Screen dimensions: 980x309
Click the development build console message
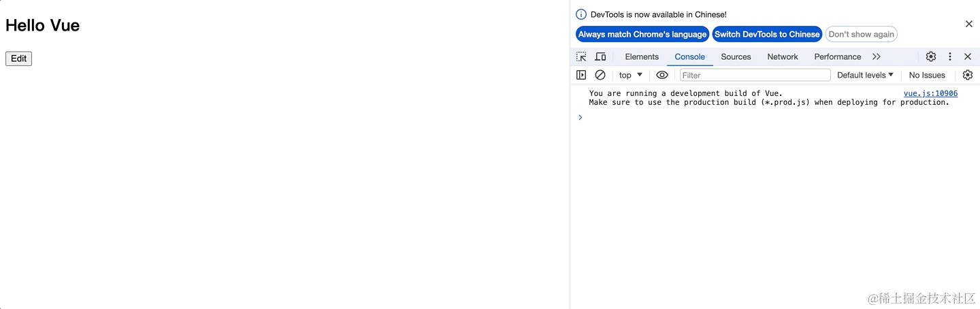point(769,98)
